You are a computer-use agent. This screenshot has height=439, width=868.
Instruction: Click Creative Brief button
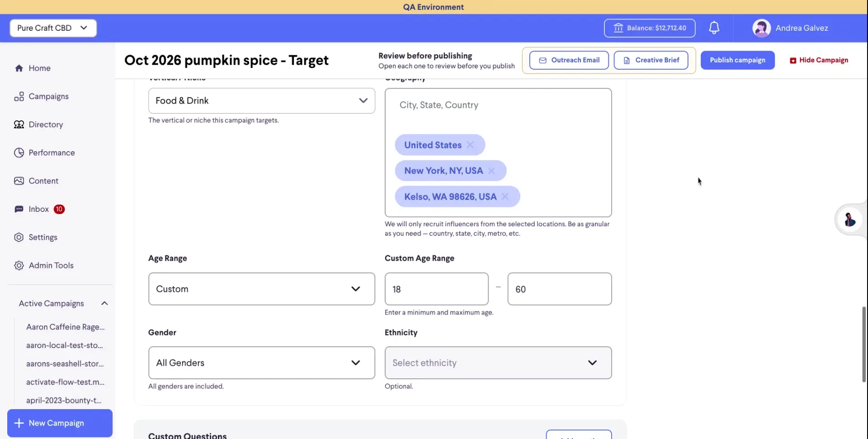tap(651, 60)
